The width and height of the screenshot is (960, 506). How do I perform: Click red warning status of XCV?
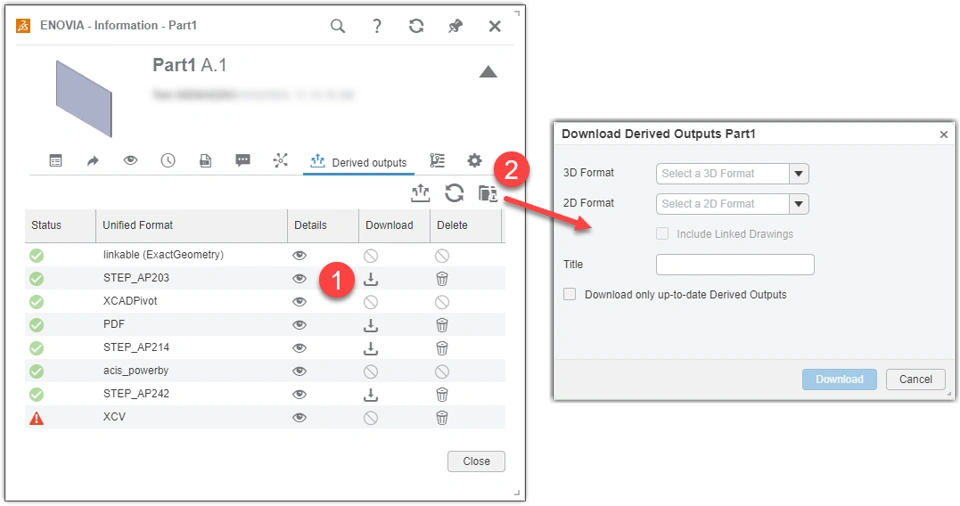37,418
